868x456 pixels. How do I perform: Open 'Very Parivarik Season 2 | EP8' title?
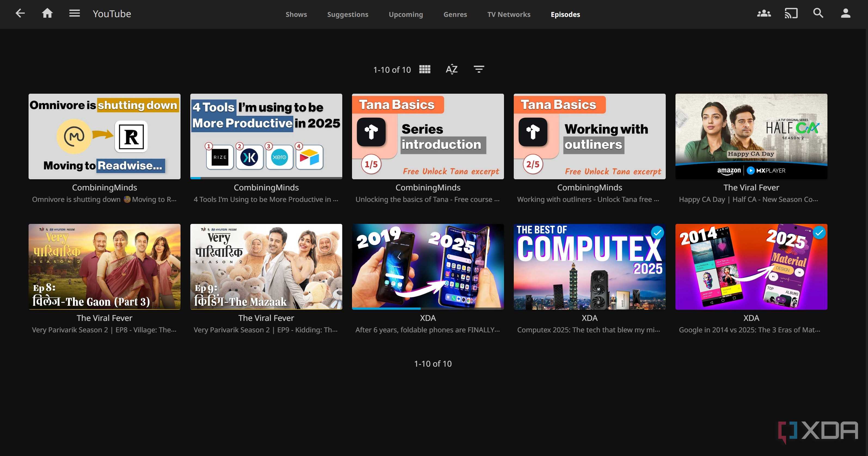point(105,330)
